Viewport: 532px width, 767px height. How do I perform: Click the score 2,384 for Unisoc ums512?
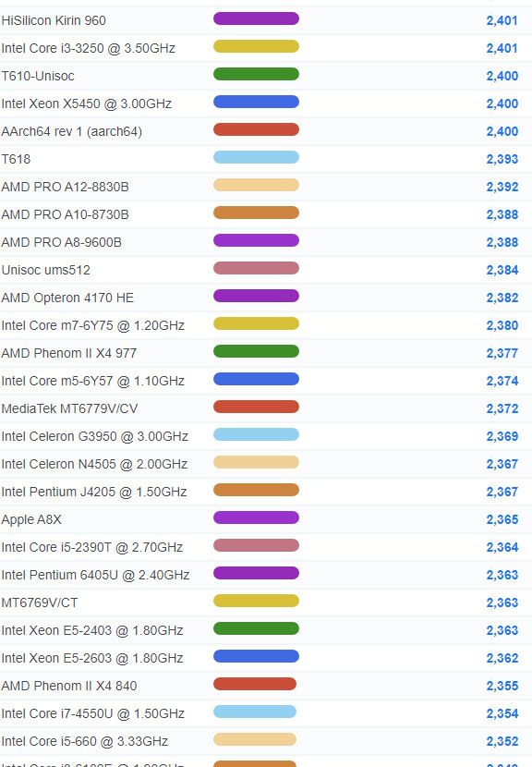click(502, 270)
